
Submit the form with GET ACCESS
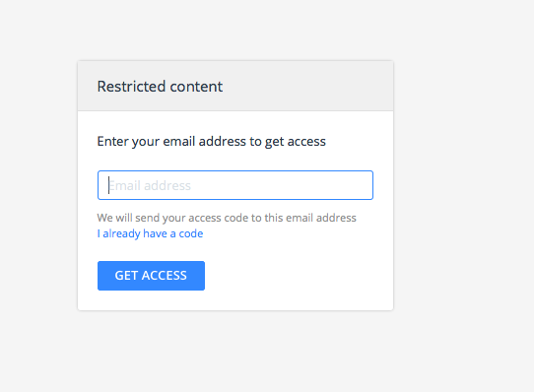click(151, 276)
